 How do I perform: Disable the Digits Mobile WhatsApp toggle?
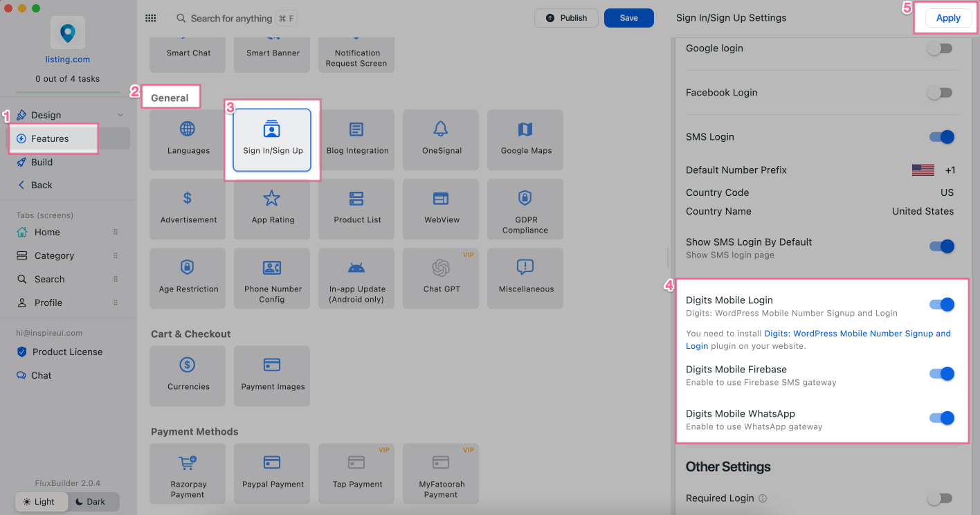pos(941,418)
